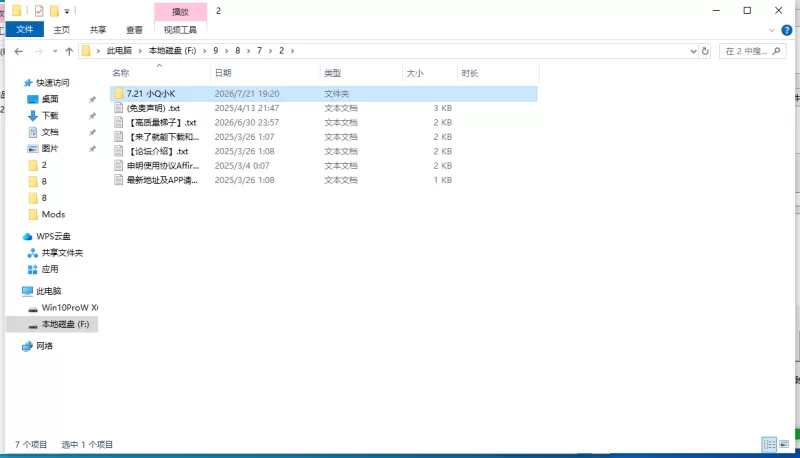Click the new folder quick access icon
Viewport: 800px width, 458px height.
click(x=54, y=10)
